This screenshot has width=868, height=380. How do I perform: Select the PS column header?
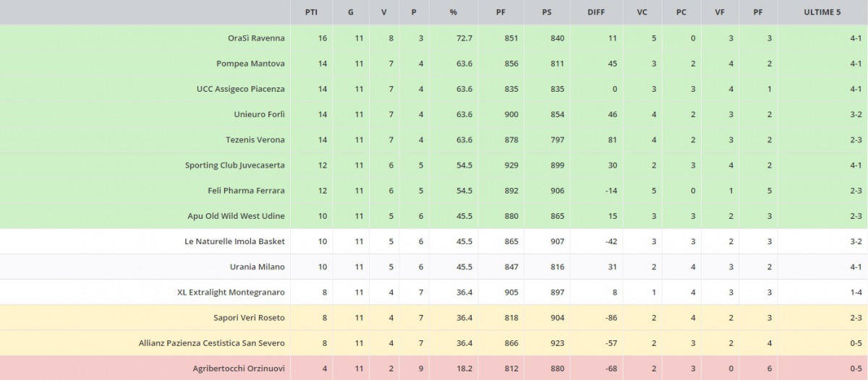pyautogui.click(x=547, y=12)
